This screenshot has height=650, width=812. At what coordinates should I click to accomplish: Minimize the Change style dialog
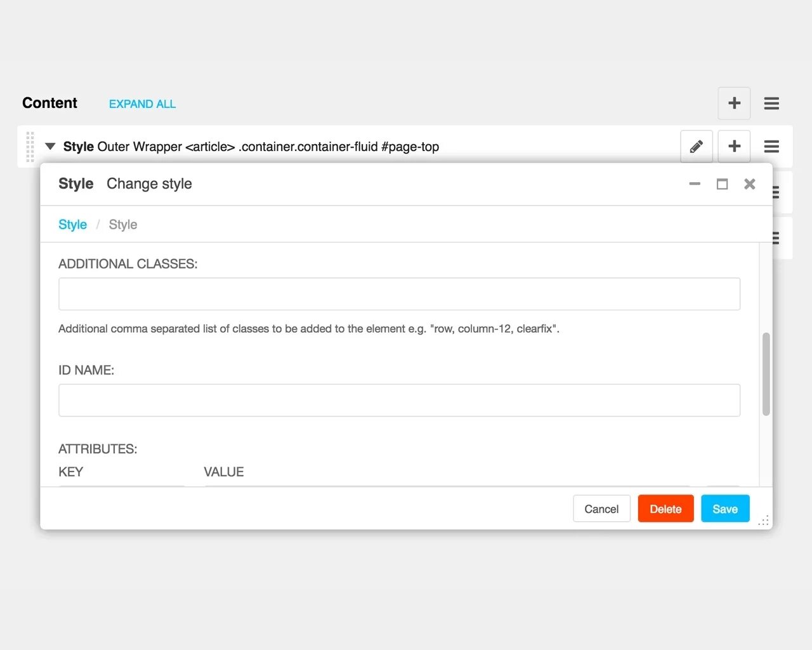point(695,184)
